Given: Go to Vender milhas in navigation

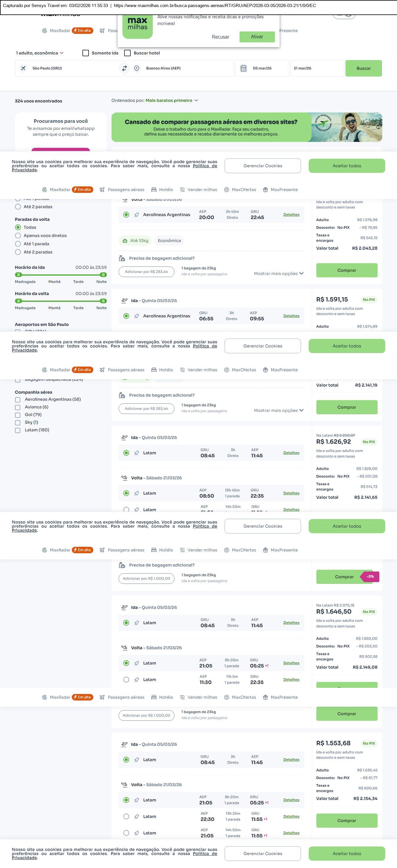Looking at the screenshot, I should tap(199, 190).
